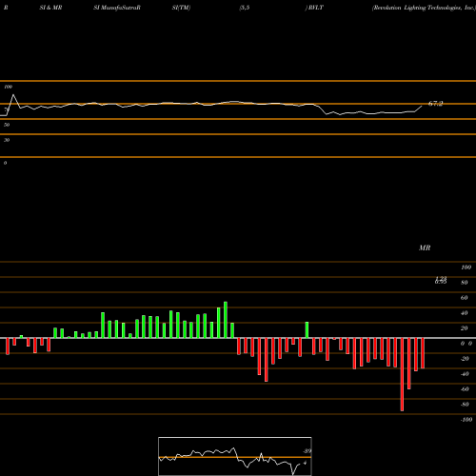Click the 'RVLT' ticker symbol label
476x476 pixels.
click(315, 8)
